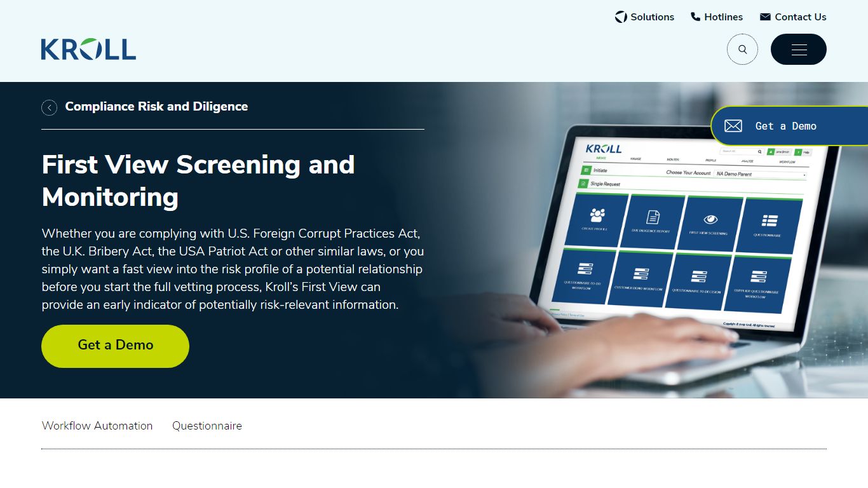This screenshot has height=488, width=868.
Task: Switch to Workflow Automation tab
Action: pos(97,426)
